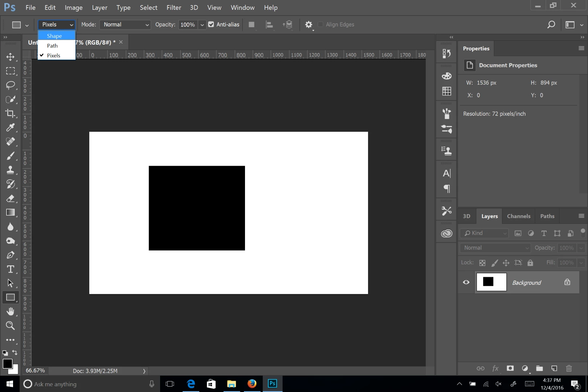The image size is (588, 392).
Task: Create a new group folder button
Action: [x=539, y=368]
